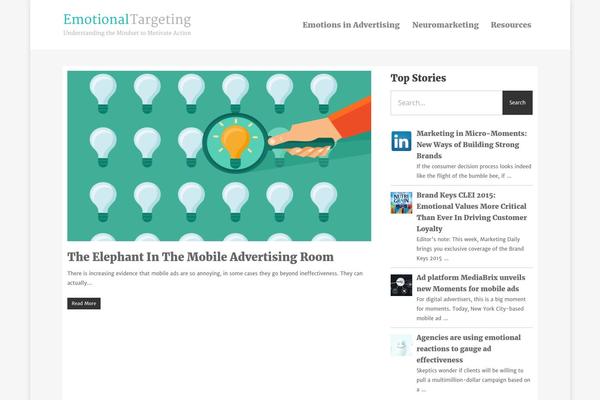Click the EmotionalTargeting site logo
Image resolution: width=600 pixels, height=400 pixels.
pyautogui.click(x=127, y=19)
